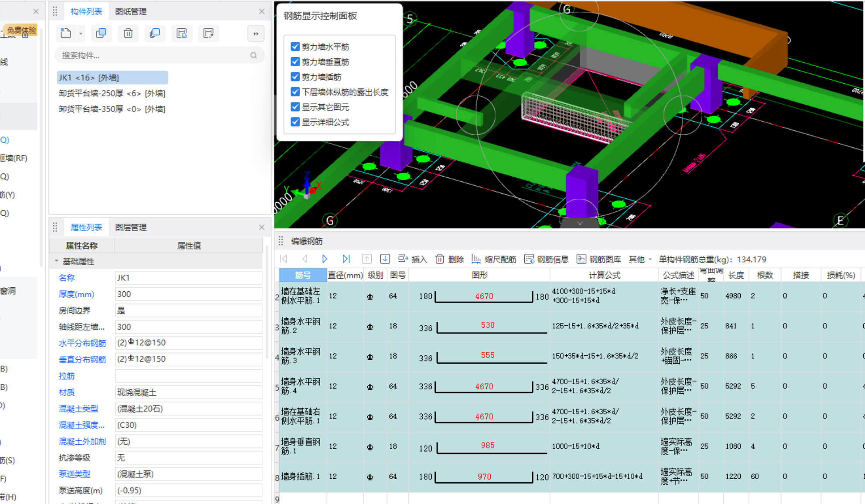Viewport: 865px width, 504px height.
Task: Edit 垂直分布钢筋 value field
Action: [188, 359]
